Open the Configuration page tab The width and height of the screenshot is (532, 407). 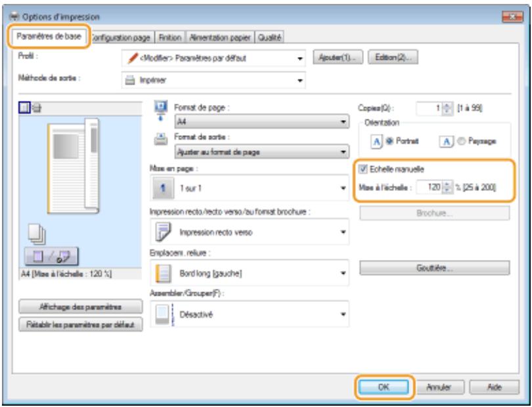click(x=120, y=37)
